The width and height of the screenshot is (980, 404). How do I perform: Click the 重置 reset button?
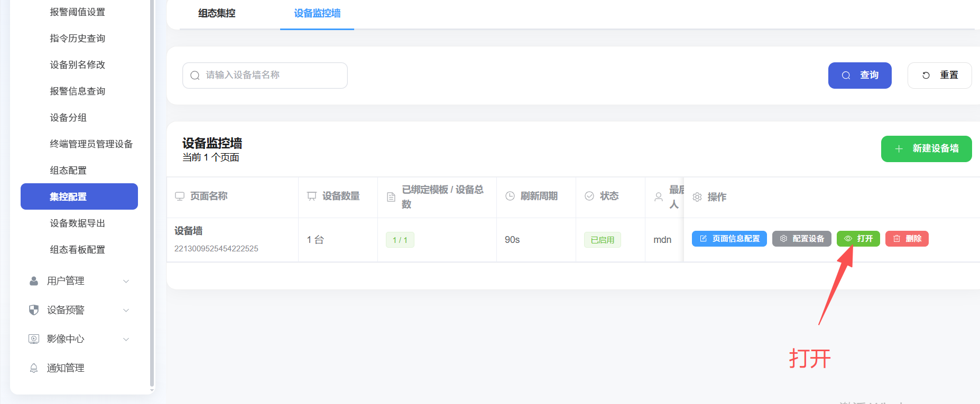(940, 76)
